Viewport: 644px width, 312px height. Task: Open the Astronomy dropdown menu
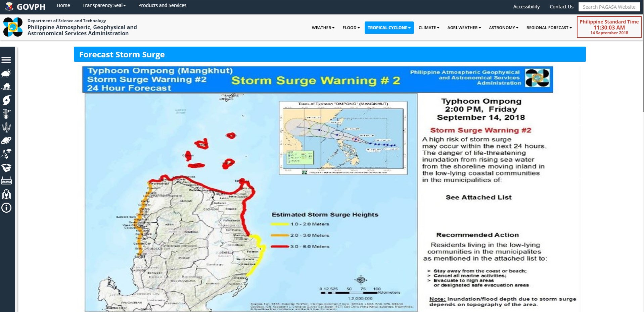(x=503, y=28)
